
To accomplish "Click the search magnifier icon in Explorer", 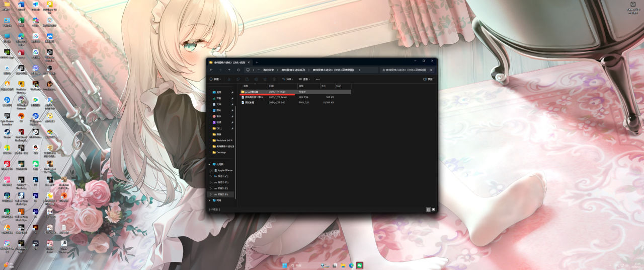I will (431, 70).
